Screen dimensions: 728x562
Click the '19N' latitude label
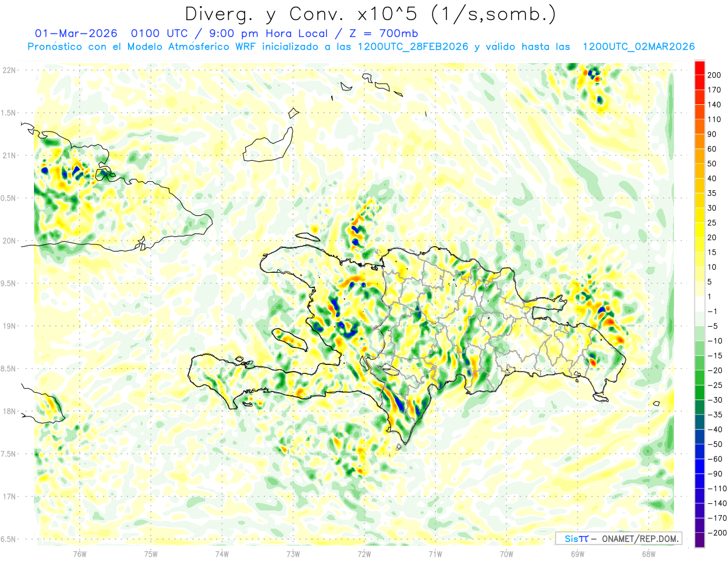(x=8, y=326)
